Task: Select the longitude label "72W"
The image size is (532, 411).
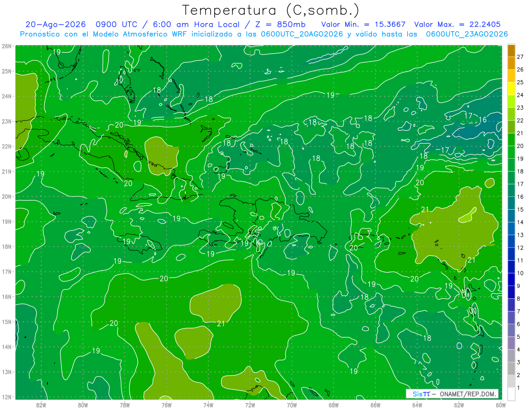Action: [x=250, y=404]
